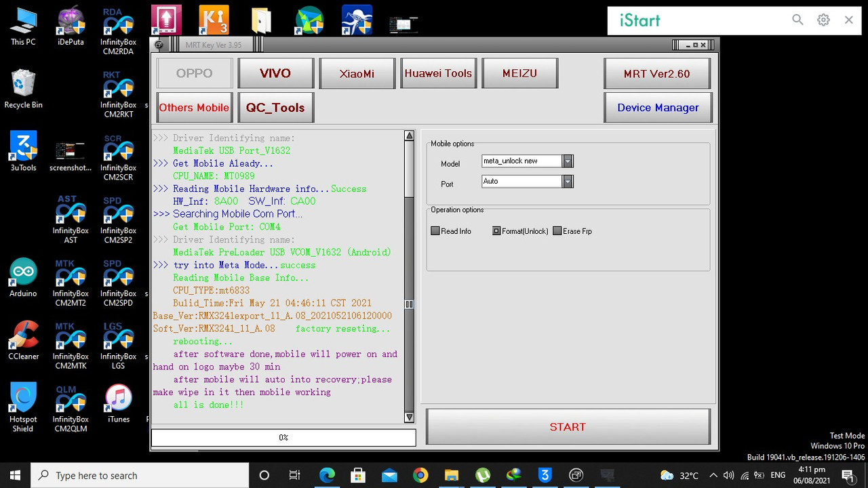Click the log scrollbar thumb

(x=410, y=304)
